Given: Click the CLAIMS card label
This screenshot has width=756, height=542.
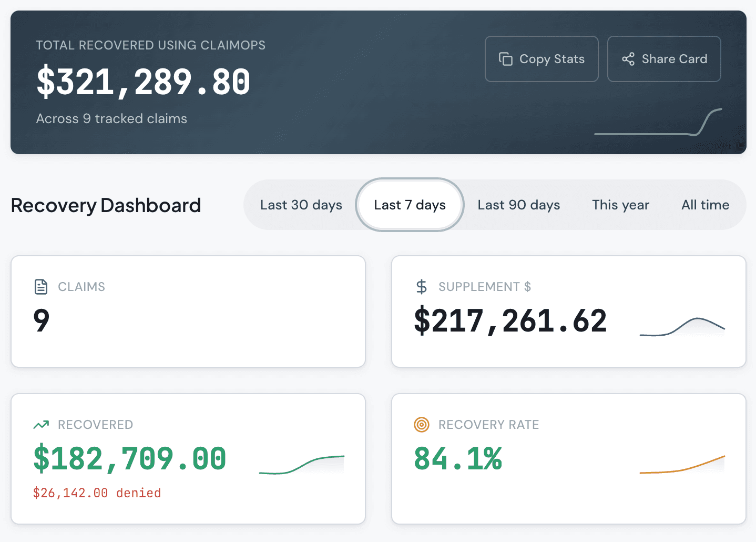Looking at the screenshot, I should click(x=81, y=287).
